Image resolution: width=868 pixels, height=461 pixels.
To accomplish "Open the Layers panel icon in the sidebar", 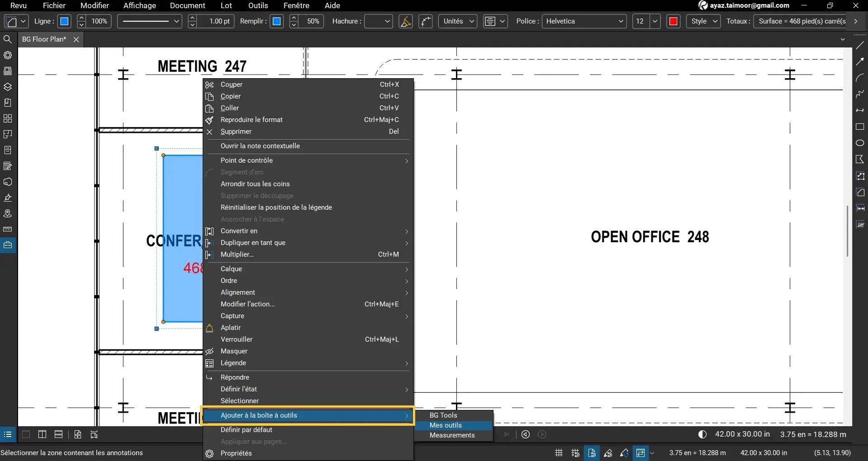I will click(x=8, y=87).
